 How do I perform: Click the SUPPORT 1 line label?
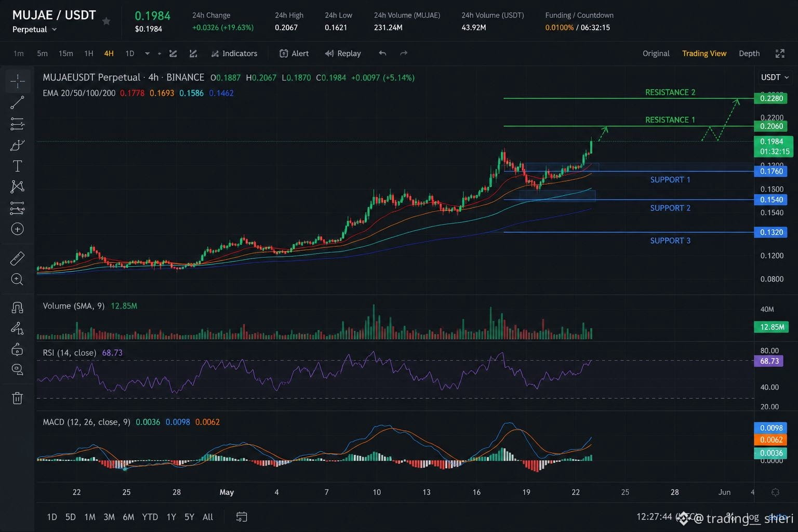pos(670,180)
